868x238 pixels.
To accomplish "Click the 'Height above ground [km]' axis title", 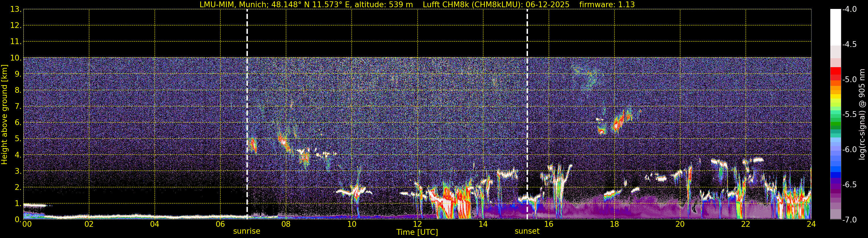I will coord(4,115).
